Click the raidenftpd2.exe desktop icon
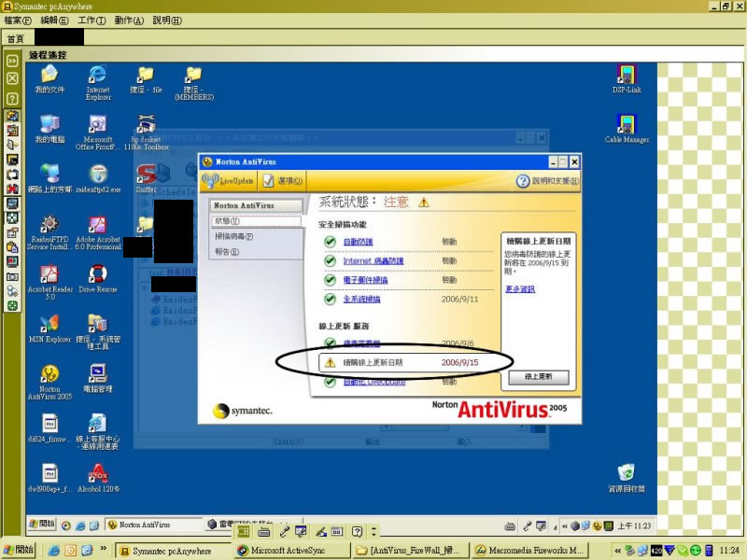Screen dimensions: 747x560 pos(98,179)
